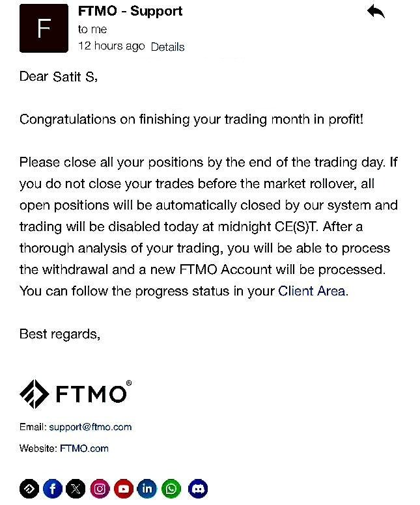This screenshot has height=505, width=420.
Task: Open the WhatsApp social icon
Action: point(171,489)
